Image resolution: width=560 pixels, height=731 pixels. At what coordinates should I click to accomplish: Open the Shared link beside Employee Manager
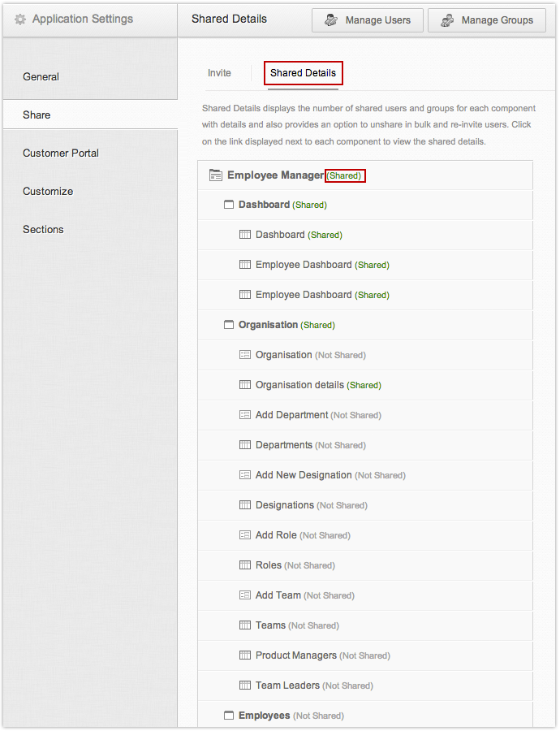tap(345, 176)
